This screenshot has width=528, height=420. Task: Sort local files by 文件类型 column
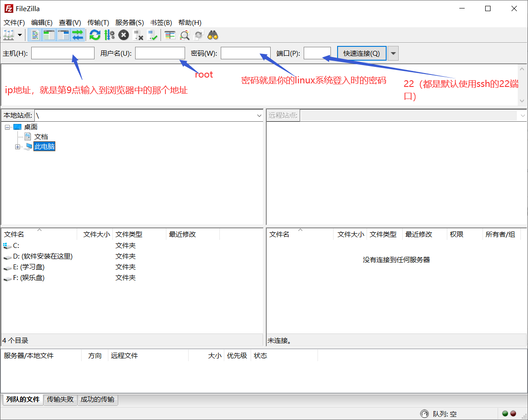(x=140, y=234)
